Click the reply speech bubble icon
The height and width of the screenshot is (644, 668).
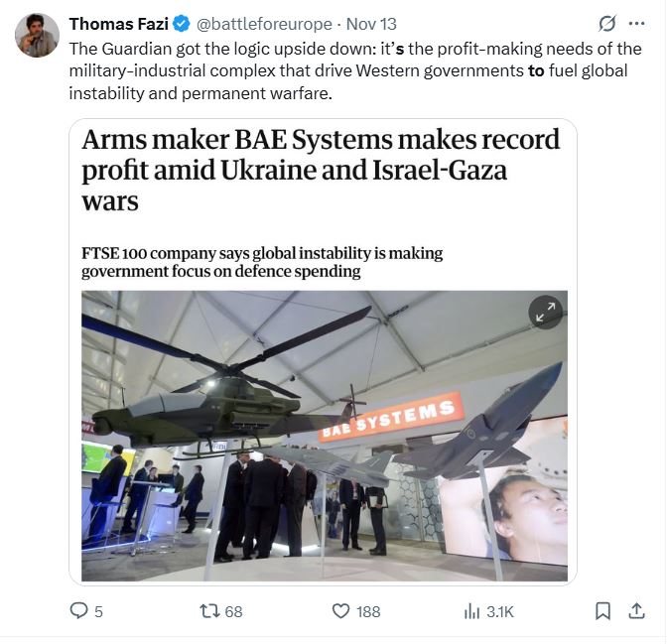78,611
